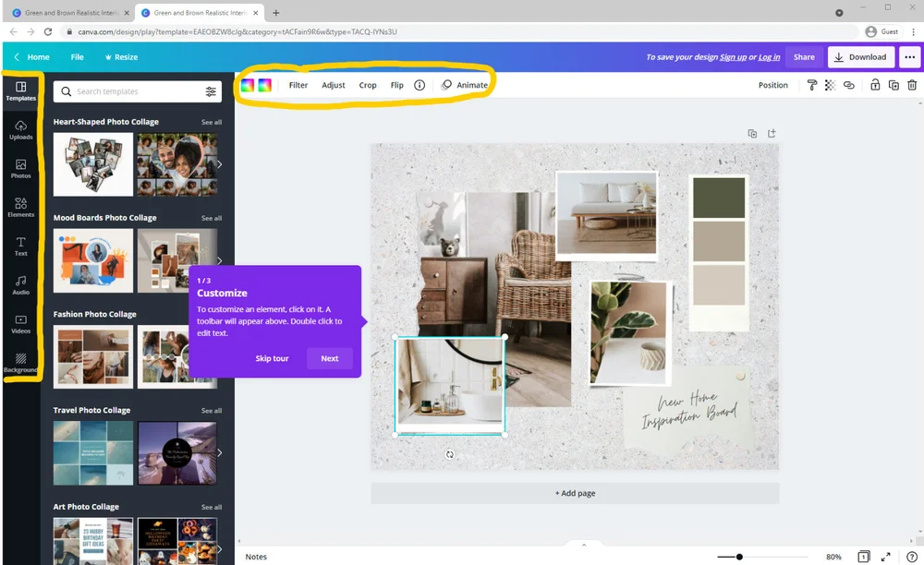924x565 pixels.
Task: Adjust the zoom slider at the bottom
Action: pyautogui.click(x=739, y=557)
